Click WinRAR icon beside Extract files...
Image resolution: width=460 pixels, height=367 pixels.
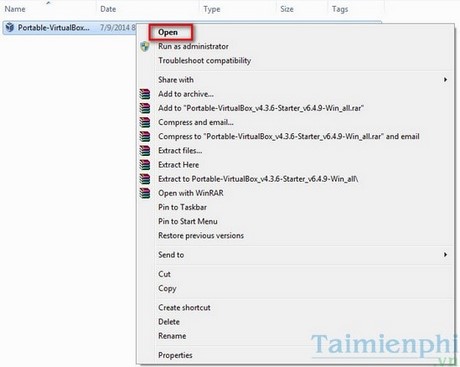coord(145,151)
